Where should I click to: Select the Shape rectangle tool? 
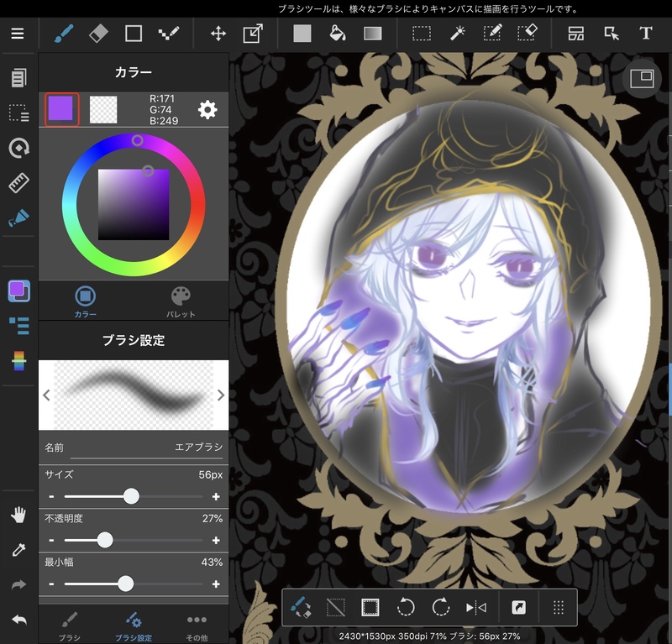coord(134,34)
